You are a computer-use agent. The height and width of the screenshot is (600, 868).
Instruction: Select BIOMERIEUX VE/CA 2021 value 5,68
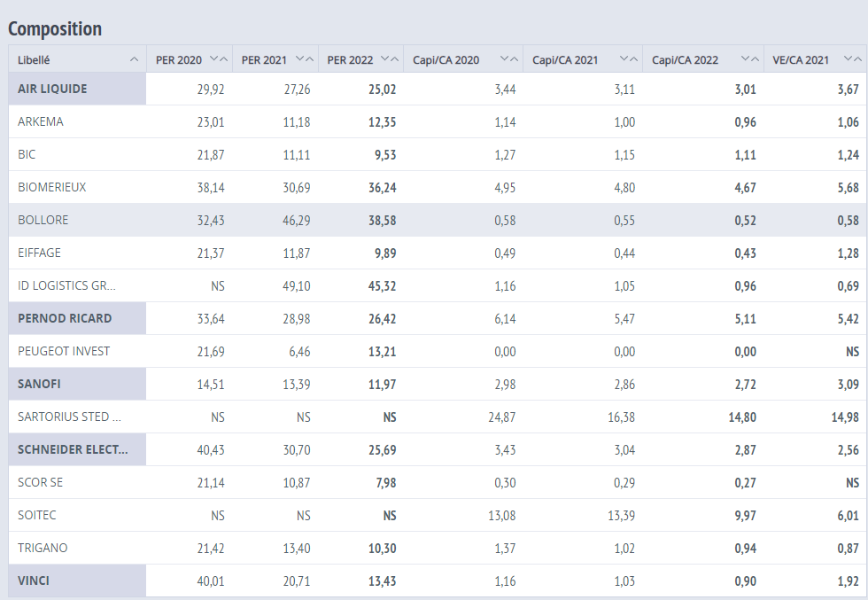849,187
